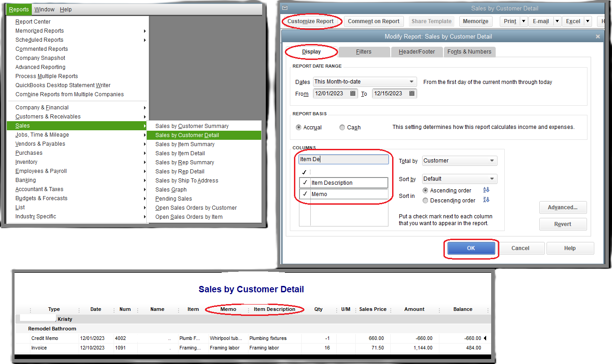Click the ascending A-Z sort icon
Image resolution: width=612 pixels, height=364 pixels.
click(486, 190)
